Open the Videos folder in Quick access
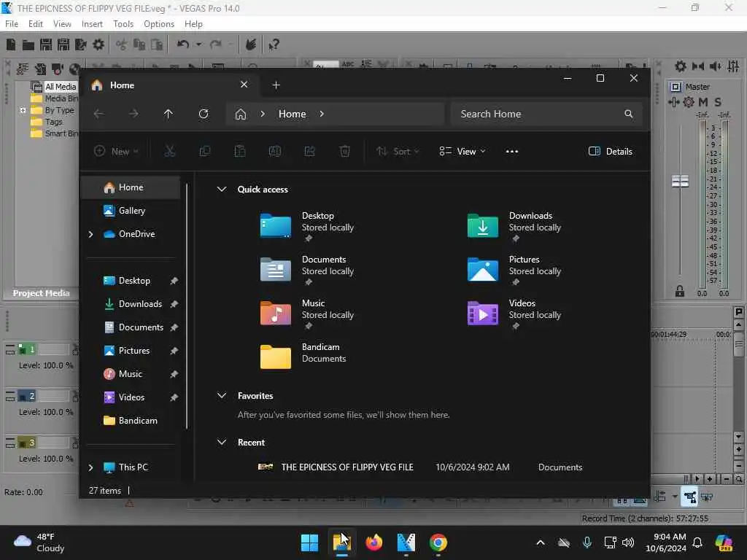 tap(514, 314)
